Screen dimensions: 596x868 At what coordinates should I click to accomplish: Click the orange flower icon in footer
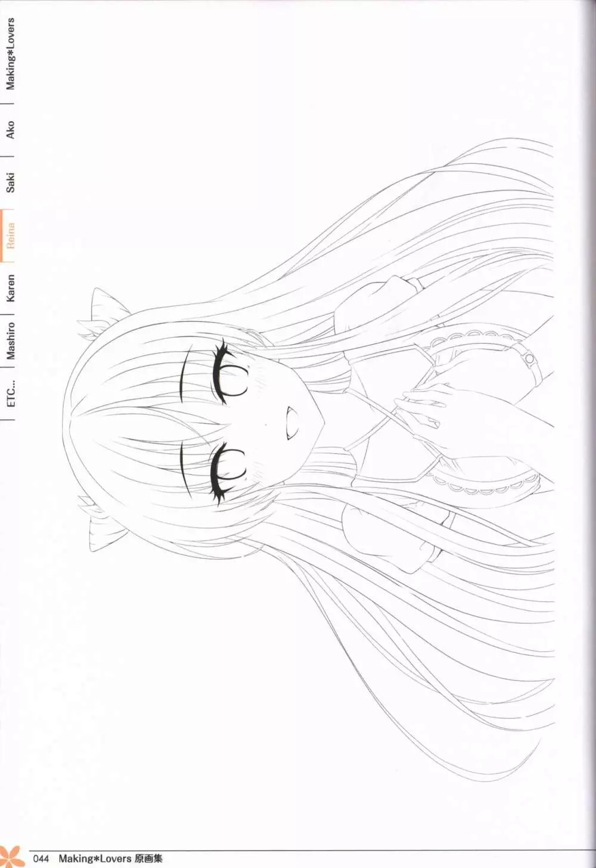pyautogui.click(x=11, y=856)
